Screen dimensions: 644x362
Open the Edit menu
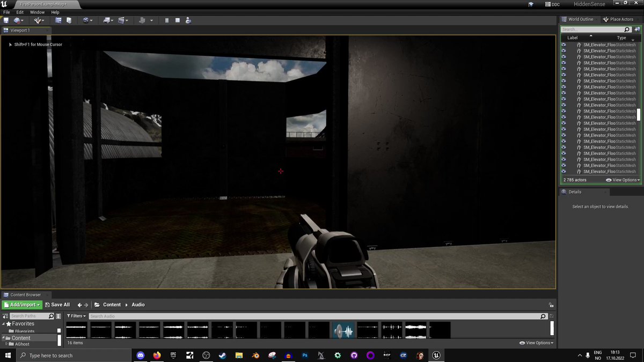coord(19,12)
